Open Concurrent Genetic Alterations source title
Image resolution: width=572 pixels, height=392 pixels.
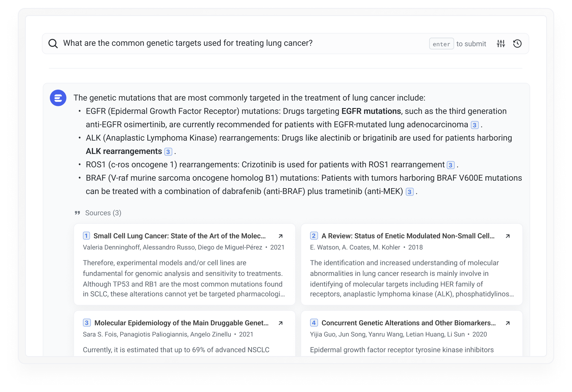click(409, 323)
